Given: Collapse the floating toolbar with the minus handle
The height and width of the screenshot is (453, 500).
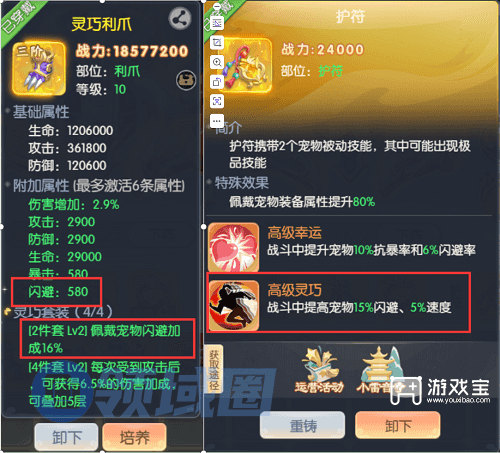Looking at the screenshot, I should (217, 6).
